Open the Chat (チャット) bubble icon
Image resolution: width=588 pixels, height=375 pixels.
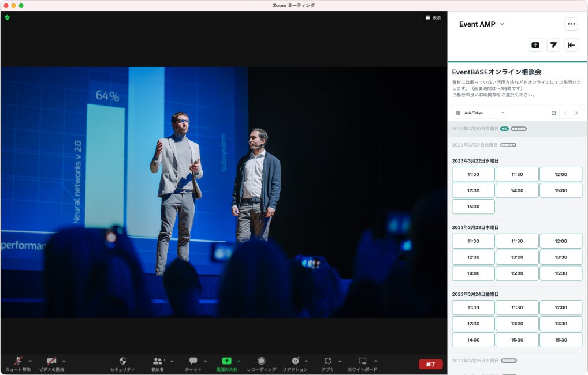193,361
